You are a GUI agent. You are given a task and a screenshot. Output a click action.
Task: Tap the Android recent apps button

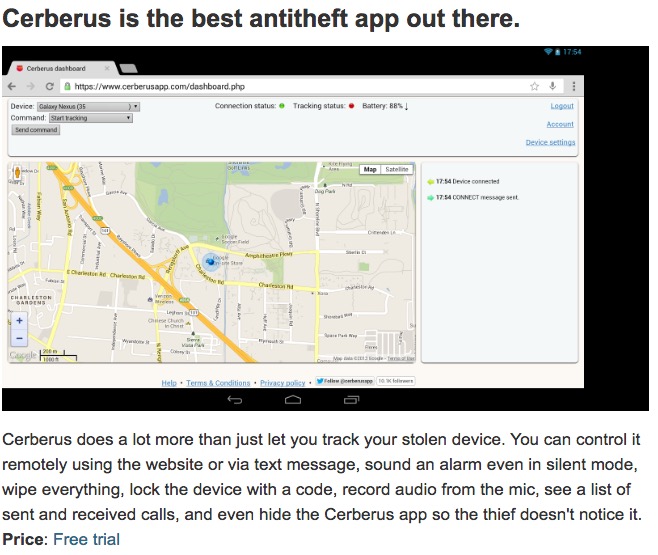[x=351, y=399]
